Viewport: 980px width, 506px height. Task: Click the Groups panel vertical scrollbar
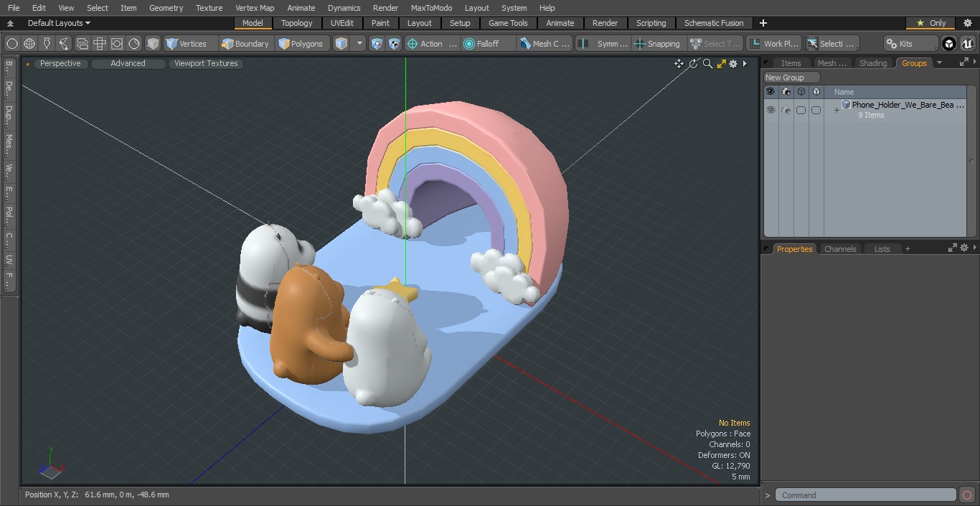point(972,161)
